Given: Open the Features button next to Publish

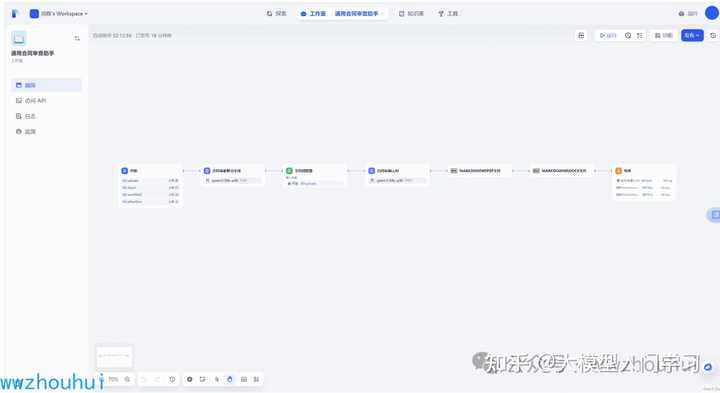Looking at the screenshot, I should pos(664,35).
